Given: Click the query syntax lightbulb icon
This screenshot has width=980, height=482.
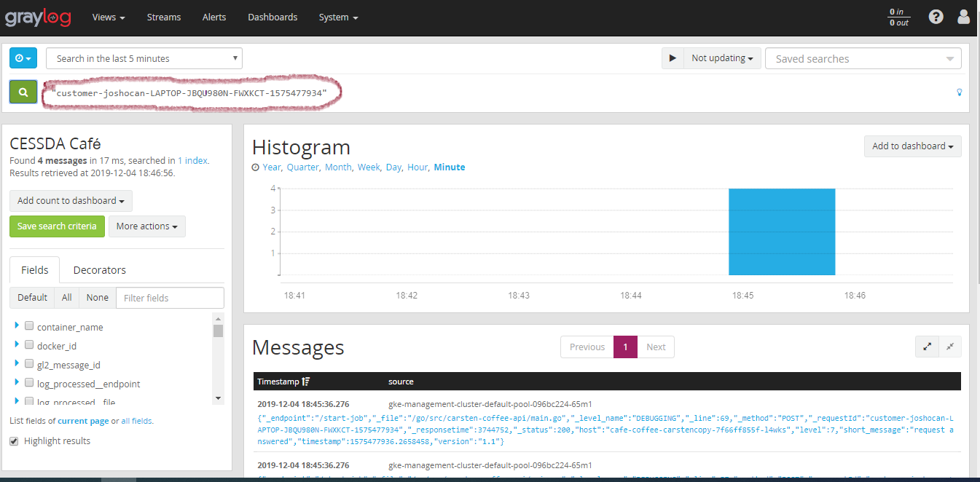Looking at the screenshot, I should tap(959, 92).
